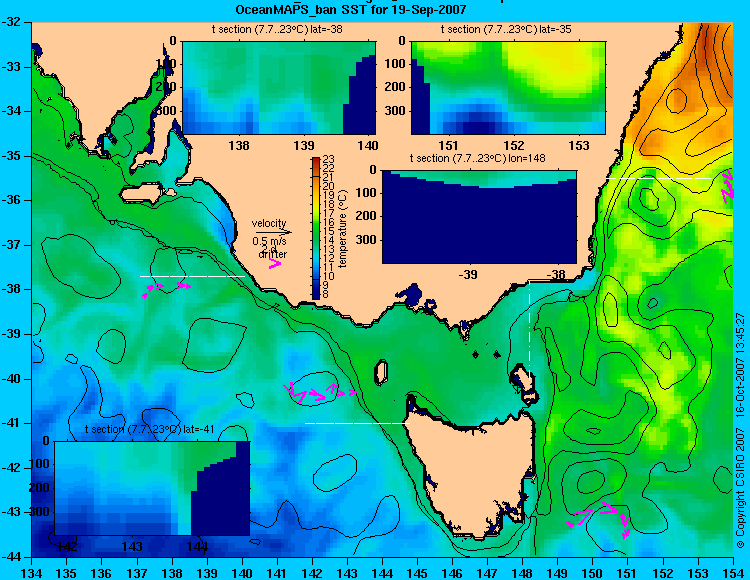The width and height of the screenshot is (750, 580).
Task: Click Kangaroo Island off the South Australian coast
Action: point(145,195)
